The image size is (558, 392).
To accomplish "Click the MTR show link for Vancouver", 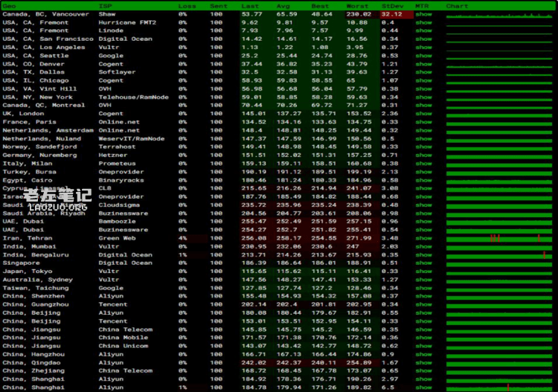I will [x=423, y=14].
